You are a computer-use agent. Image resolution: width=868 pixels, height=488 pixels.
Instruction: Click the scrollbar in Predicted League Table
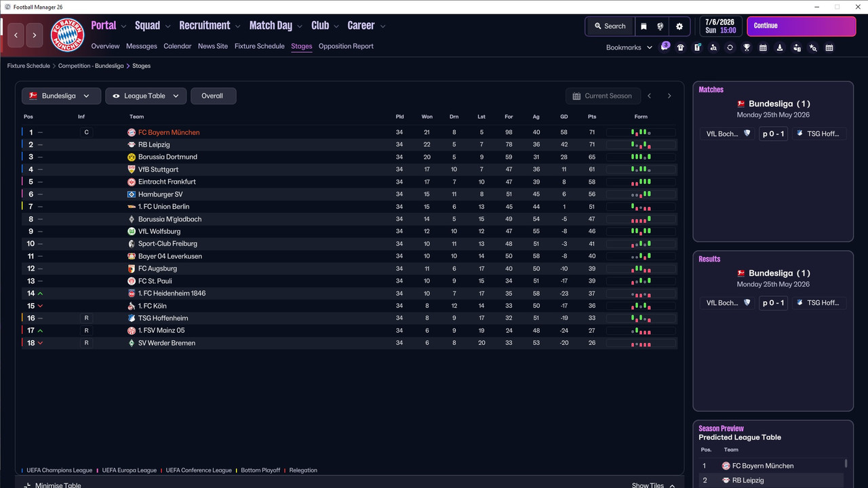[x=846, y=464]
